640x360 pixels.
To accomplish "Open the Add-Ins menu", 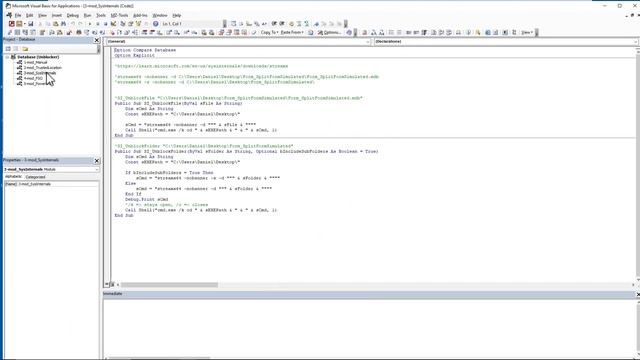I will pyautogui.click(x=140, y=15).
